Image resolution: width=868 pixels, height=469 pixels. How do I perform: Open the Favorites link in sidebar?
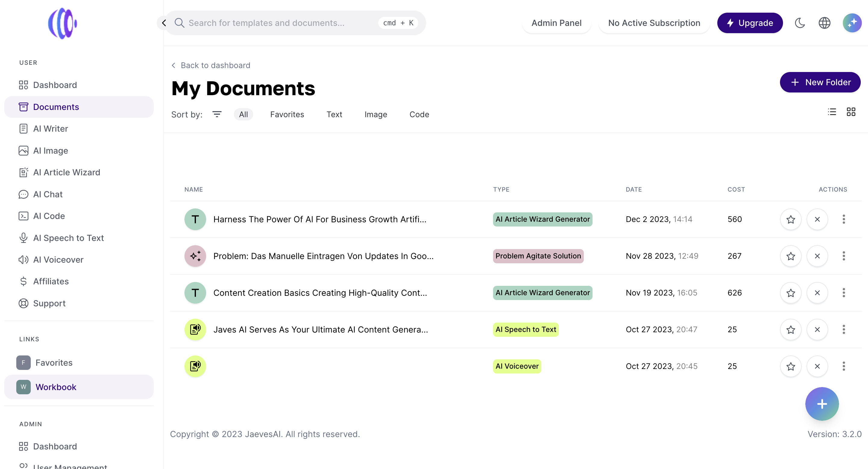(79, 363)
